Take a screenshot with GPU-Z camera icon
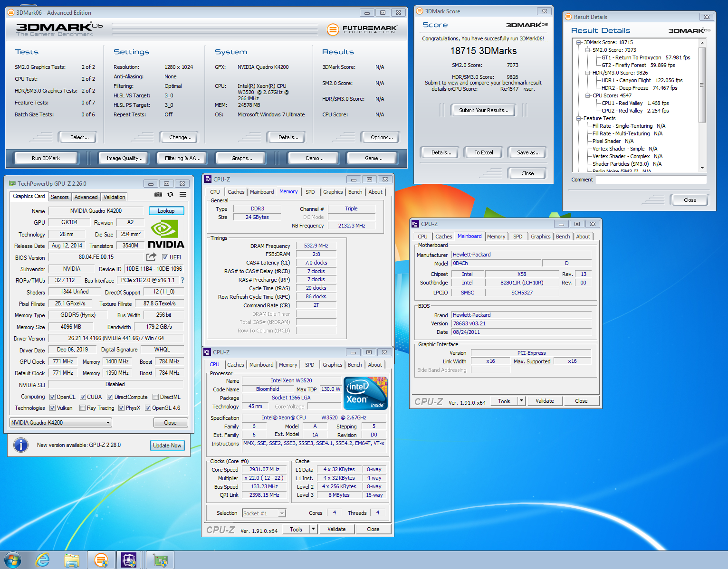The image size is (728, 569). pyautogui.click(x=158, y=194)
